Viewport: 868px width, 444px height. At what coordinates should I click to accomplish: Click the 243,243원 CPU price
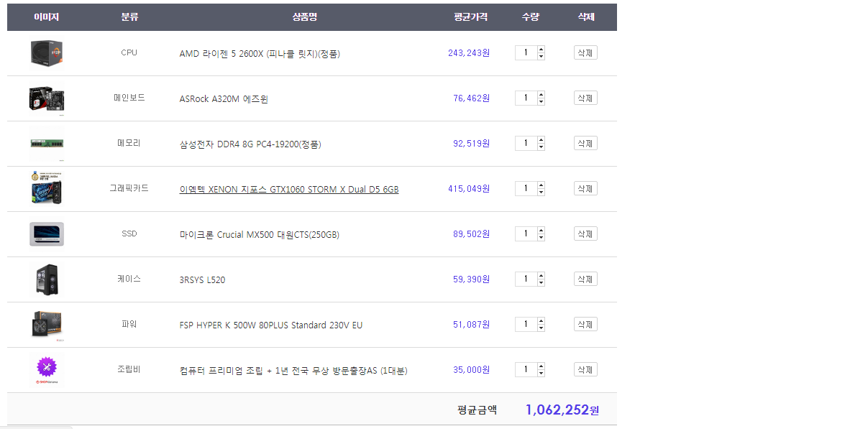pyautogui.click(x=469, y=53)
